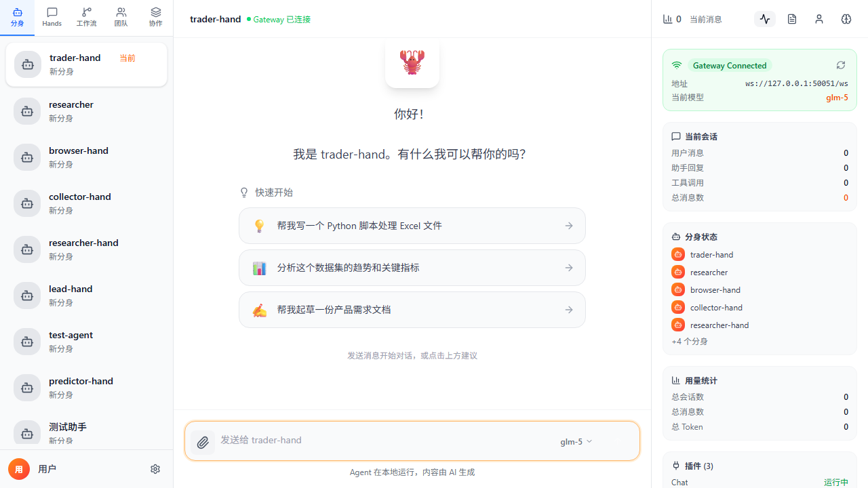Focus the 发送给 trader-hand message field
The image size is (868, 488).
click(387, 441)
